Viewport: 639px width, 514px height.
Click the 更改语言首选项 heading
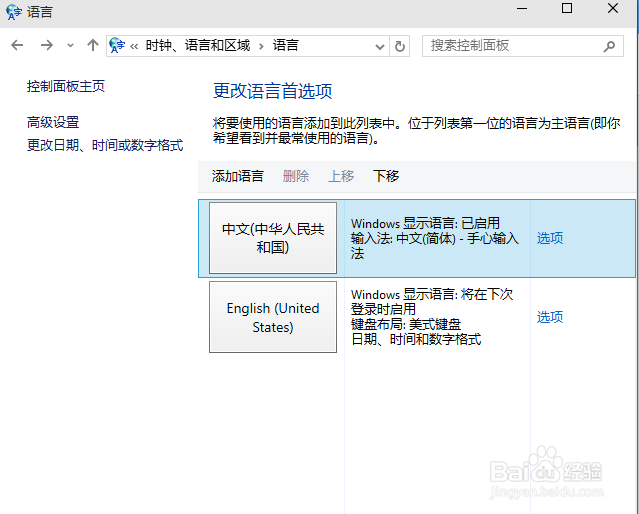(x=273, y=90)
